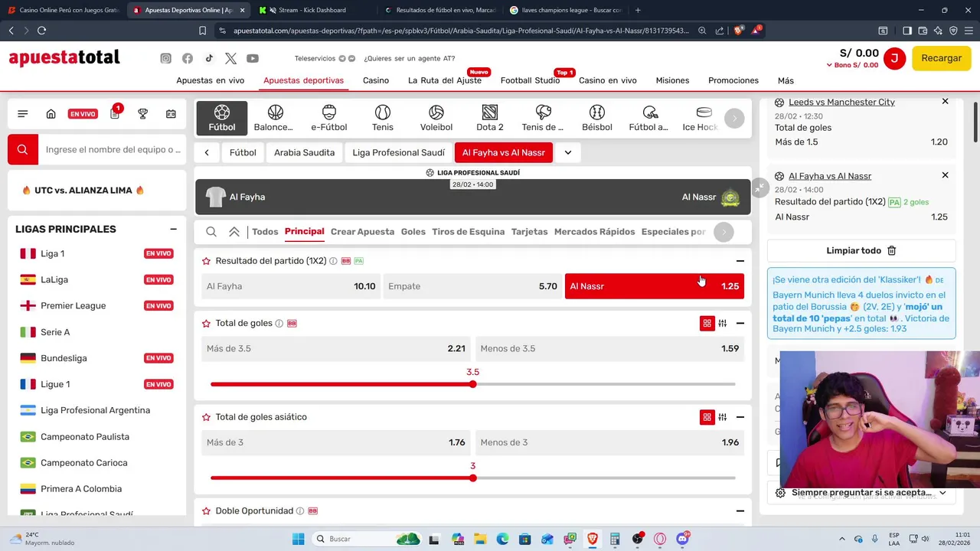Open the hamburger menu in sidebar

[x=23, y=114]
